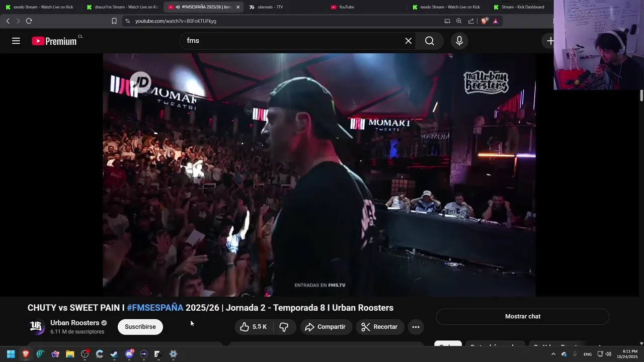Open Discord from the taskbar
The width and height of the screenshot is (644, 362).
point(129,354)
